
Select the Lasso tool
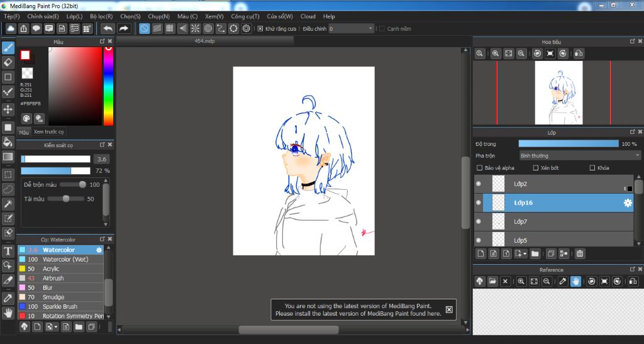[x=8, y=189]
